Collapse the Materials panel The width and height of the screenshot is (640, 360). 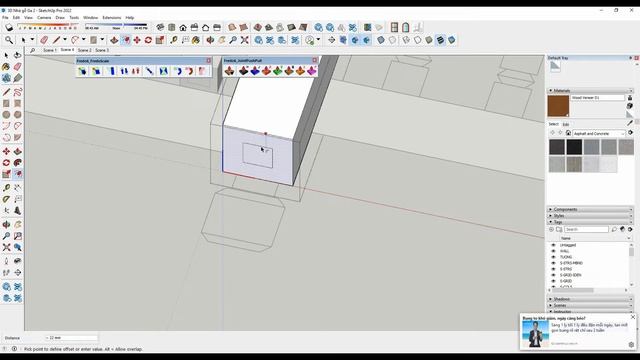[590, 91]
